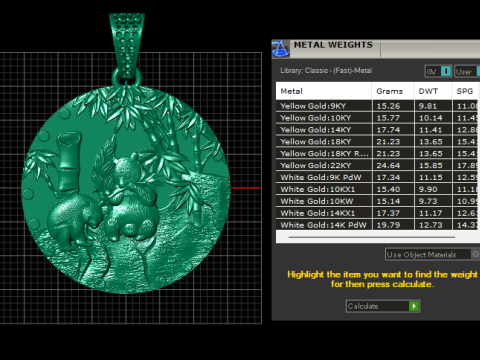
Task: Select the White Gold:10KW row
Action: (x=377, y=201)
